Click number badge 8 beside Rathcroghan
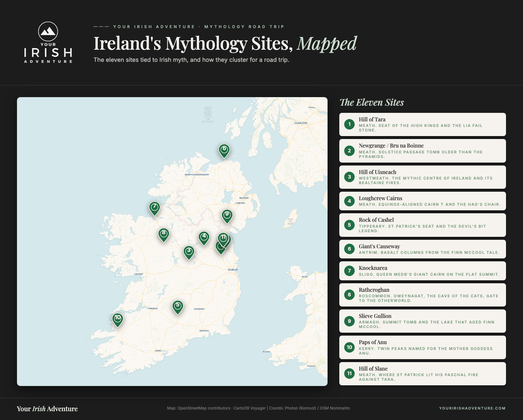 tap(349, 295)
